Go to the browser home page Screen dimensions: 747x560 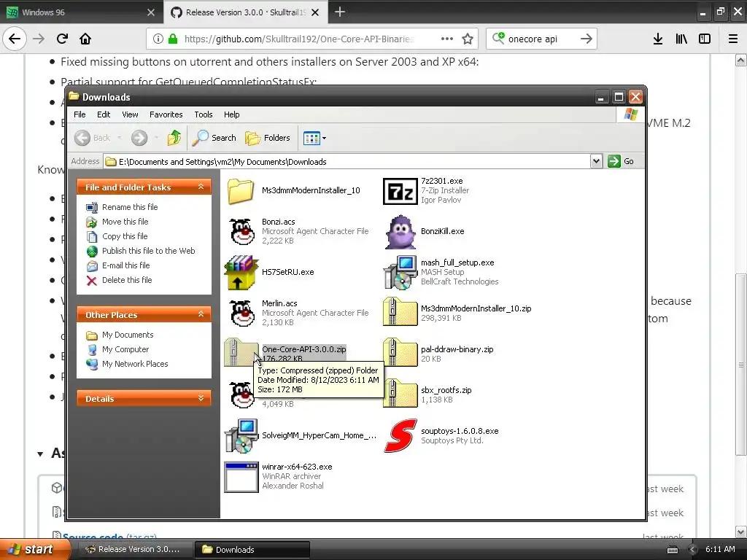click(x=85, y=39)
